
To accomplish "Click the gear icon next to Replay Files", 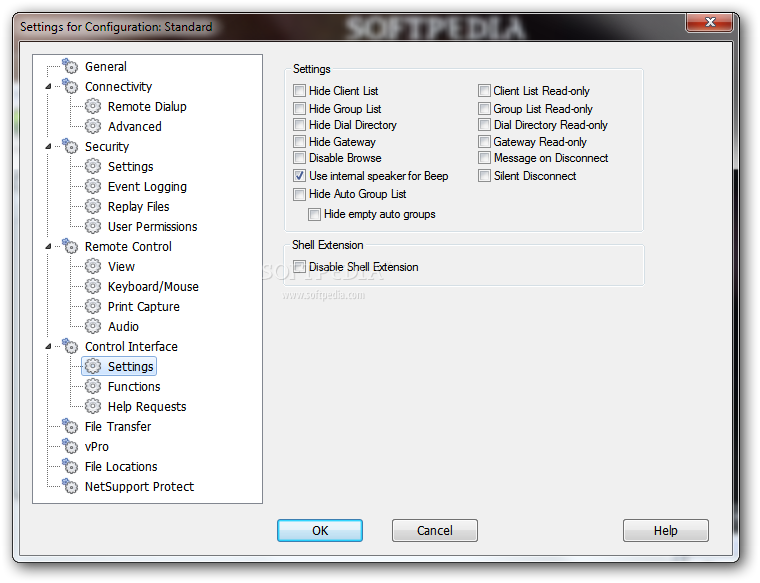I will [93, 206].
